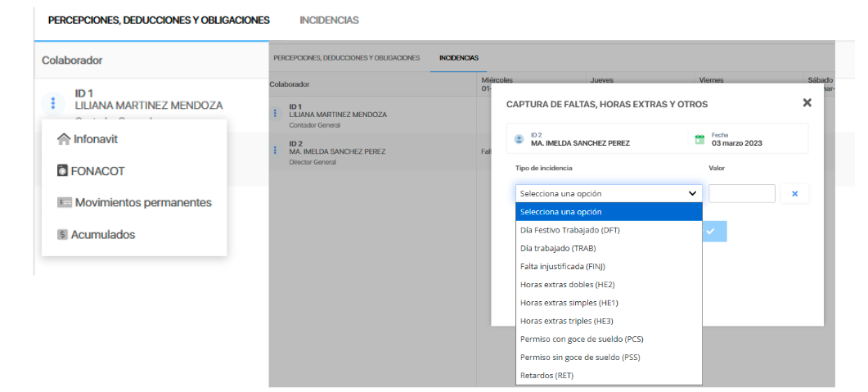This screenshot has width=868, height=392.
Task: Click the Acumulados dollar icon
Action: coord(62,234)
